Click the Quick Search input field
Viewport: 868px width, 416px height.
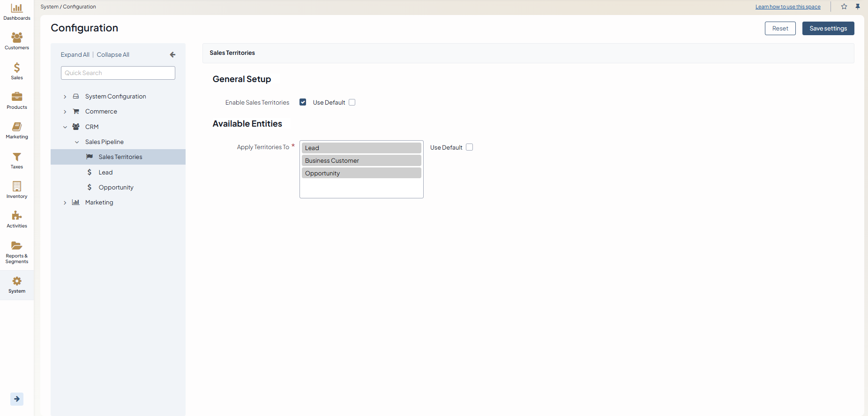point(118,73)
